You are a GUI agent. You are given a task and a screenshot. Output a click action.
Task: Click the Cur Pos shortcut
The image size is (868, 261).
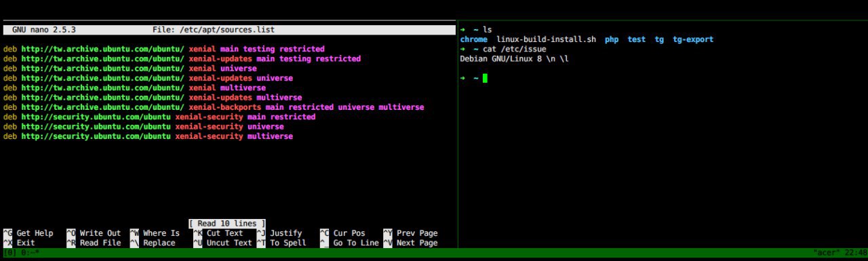342,233
